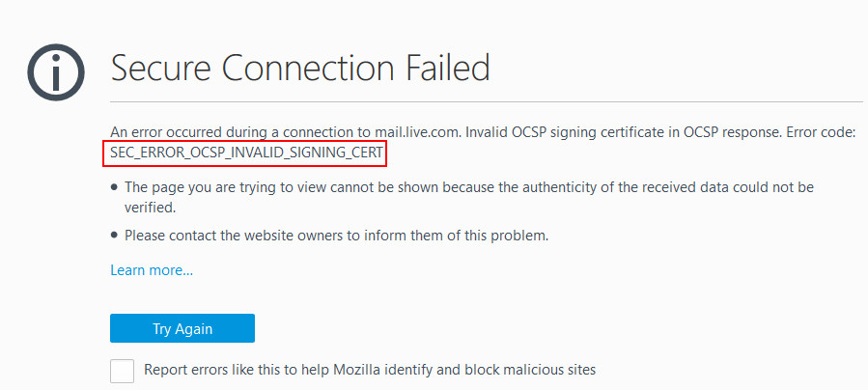Screen dimensions: 868x390
Task: Select the bullet before 'Please contact the website'
Action: pyautogui.click(x=115, y=236)
